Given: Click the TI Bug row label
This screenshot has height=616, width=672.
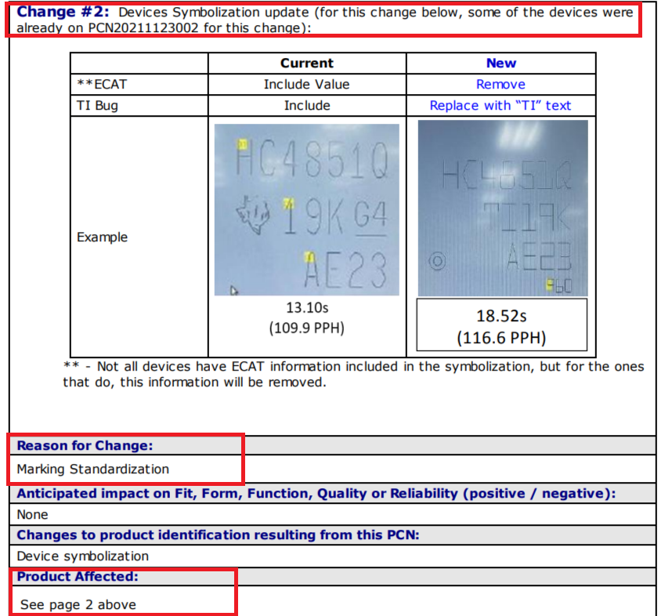Looking at the screenshot, I should click(x=97, y=106).
